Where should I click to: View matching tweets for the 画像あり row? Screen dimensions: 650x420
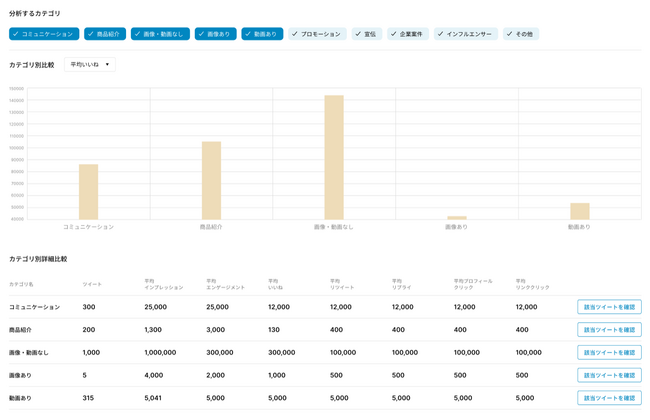point(608,376)
